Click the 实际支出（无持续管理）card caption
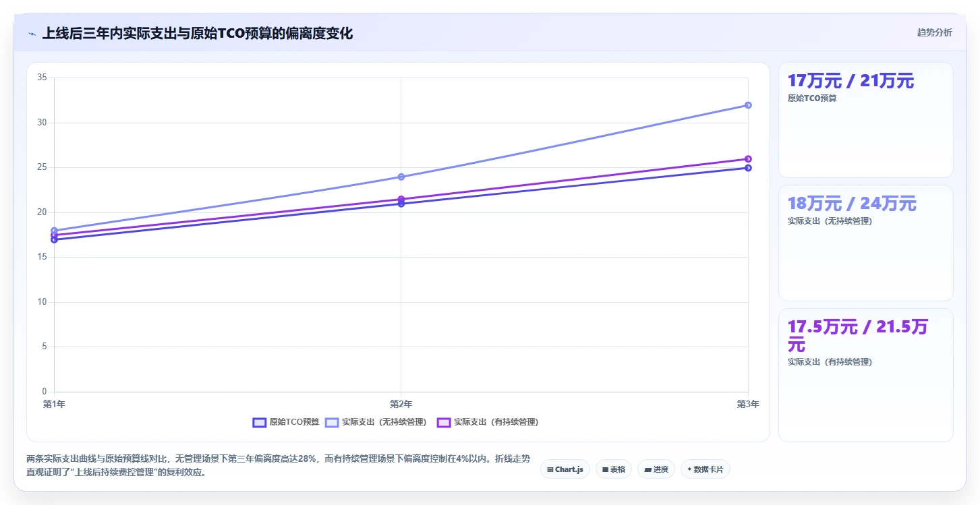980x505 pixels. 830,221
